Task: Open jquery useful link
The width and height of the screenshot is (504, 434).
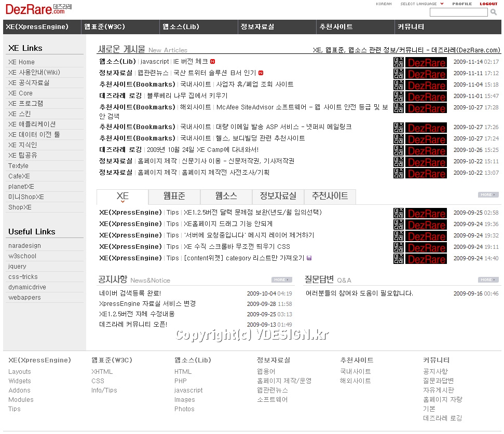Action: pyautogui.click(x=17, y=266)
